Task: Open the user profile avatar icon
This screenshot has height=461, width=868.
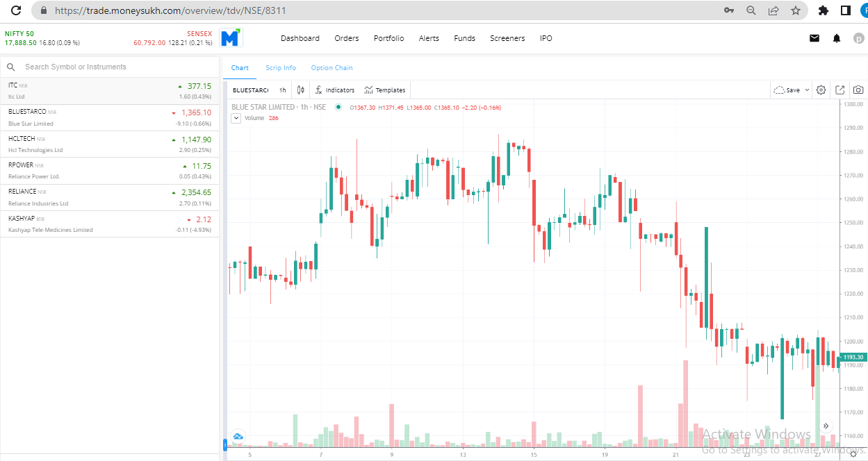Action: (x=858, y=38)
